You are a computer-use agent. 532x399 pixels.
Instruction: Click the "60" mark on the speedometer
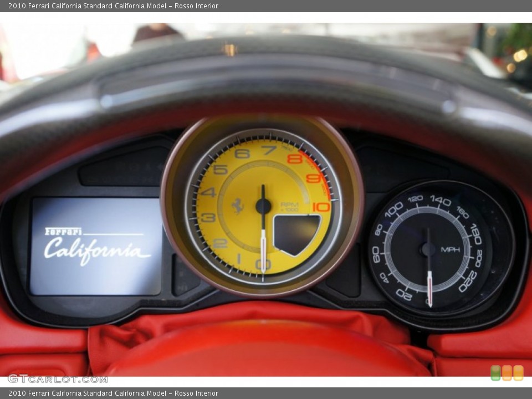click(x=376, y=254)
